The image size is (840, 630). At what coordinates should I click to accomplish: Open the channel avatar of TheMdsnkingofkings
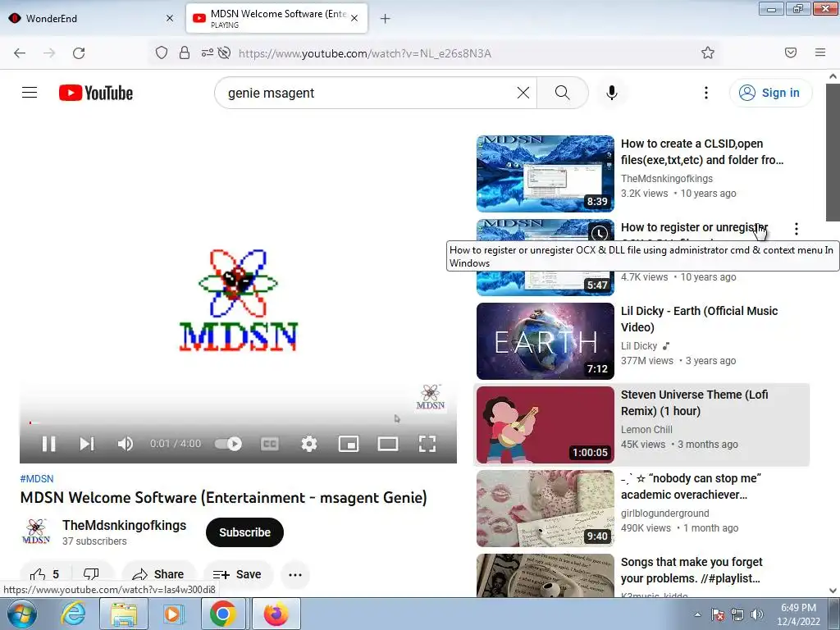coord(36,532)
